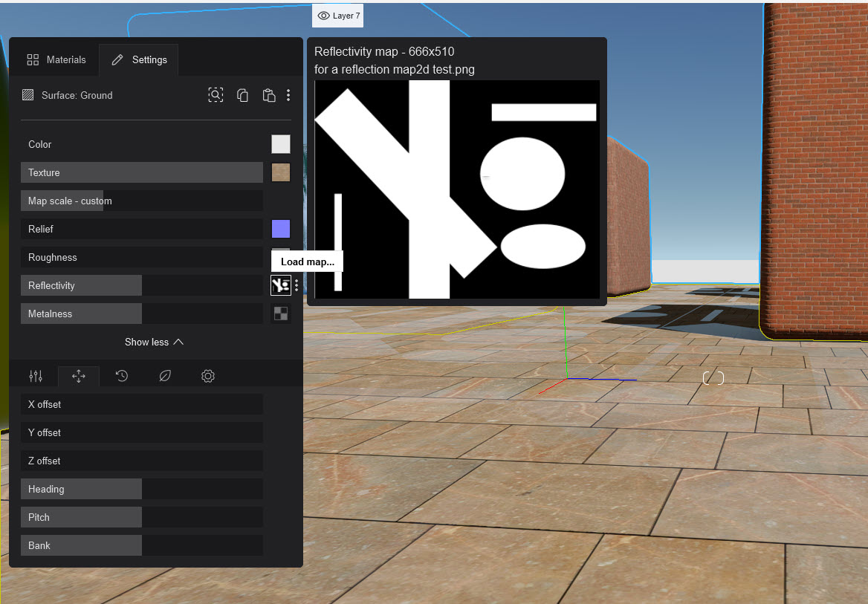
Task: Open the kebab menu beside Reflectivity
Action: click(x=296, y=285)
